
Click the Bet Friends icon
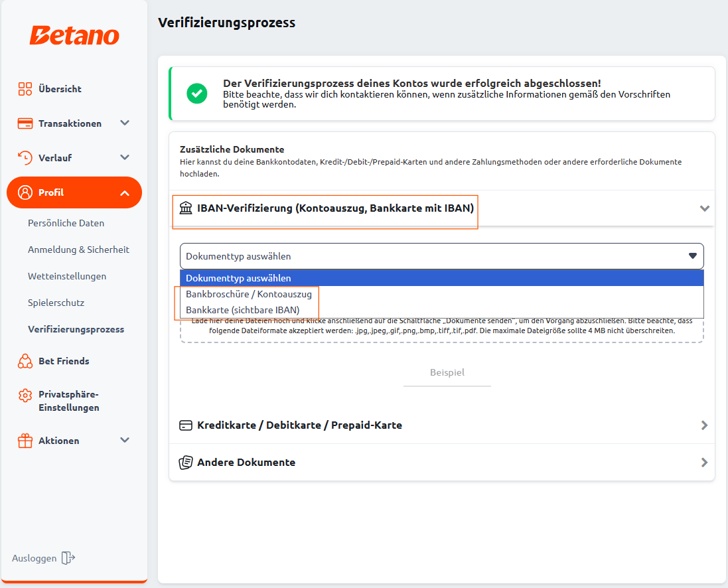tap(25, 361)
